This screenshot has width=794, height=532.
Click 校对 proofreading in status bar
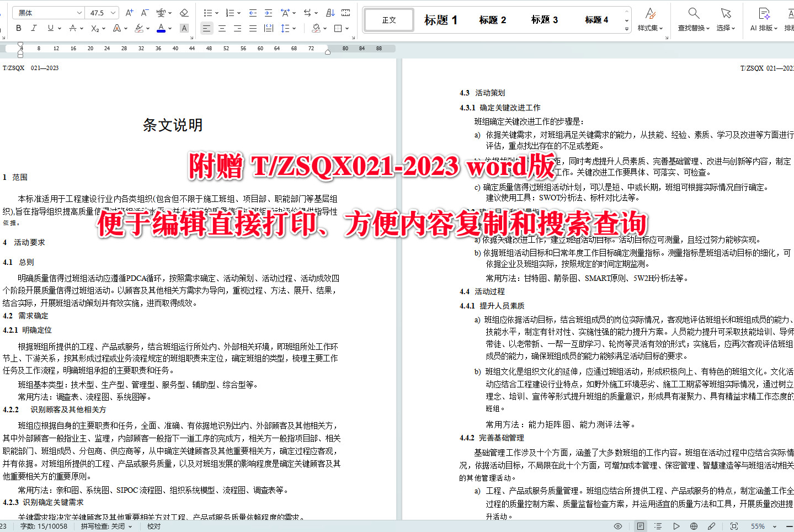pos(154,526)
